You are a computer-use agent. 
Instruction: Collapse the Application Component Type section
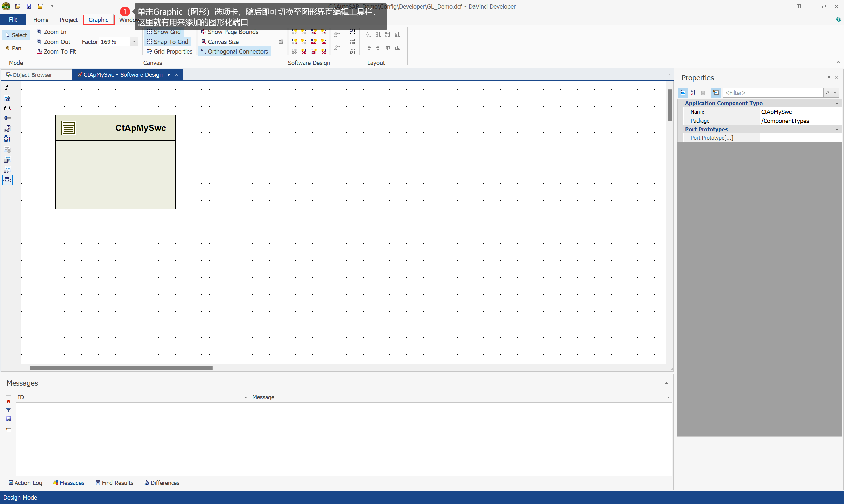tap(836, 103)
